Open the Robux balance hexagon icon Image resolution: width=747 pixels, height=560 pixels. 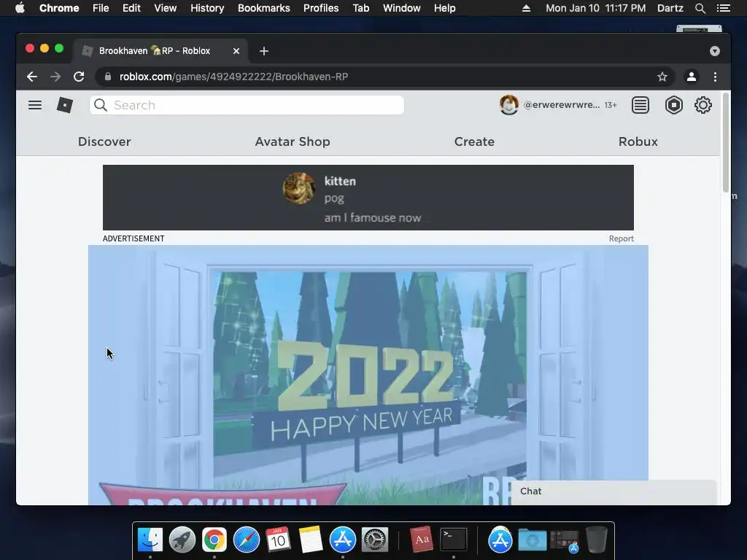pos(673,105)
